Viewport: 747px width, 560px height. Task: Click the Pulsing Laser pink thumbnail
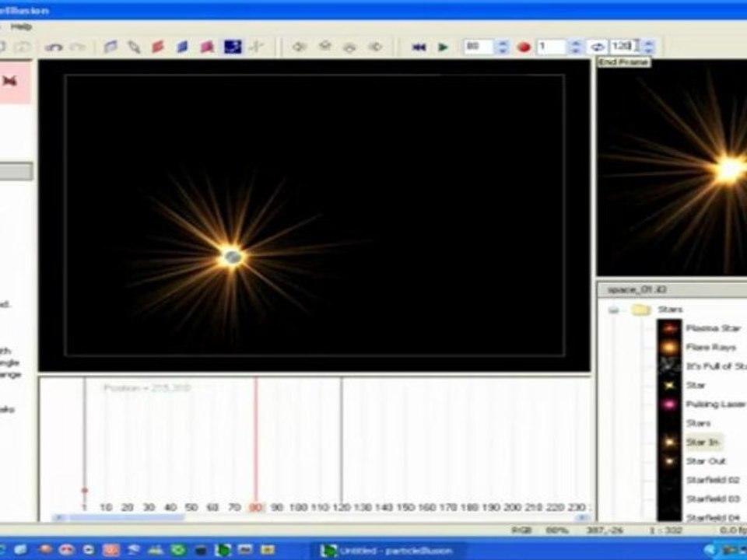click(x=669, y=404)
